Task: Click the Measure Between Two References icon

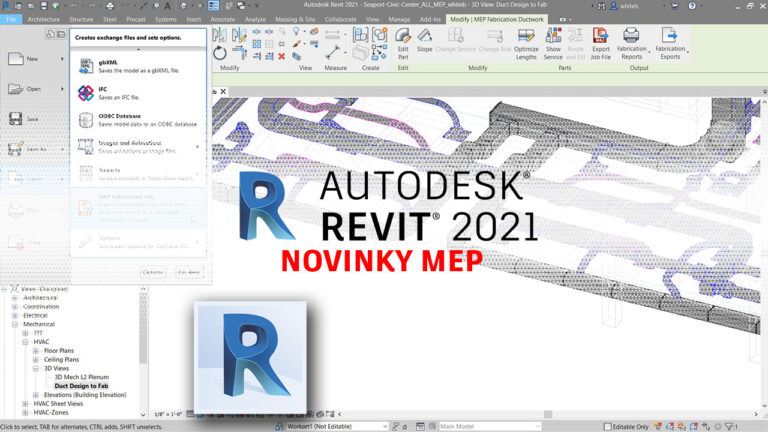Action: [333, 52]
